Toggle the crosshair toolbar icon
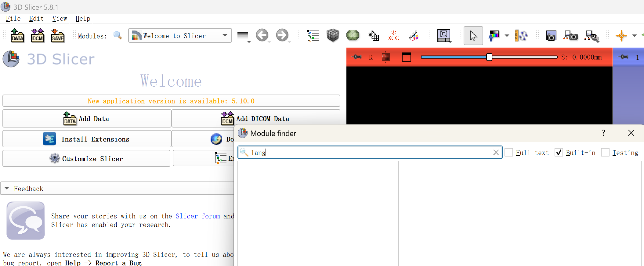Image resolution: width=644 pixels, height=266 pixels. [621, 36]
